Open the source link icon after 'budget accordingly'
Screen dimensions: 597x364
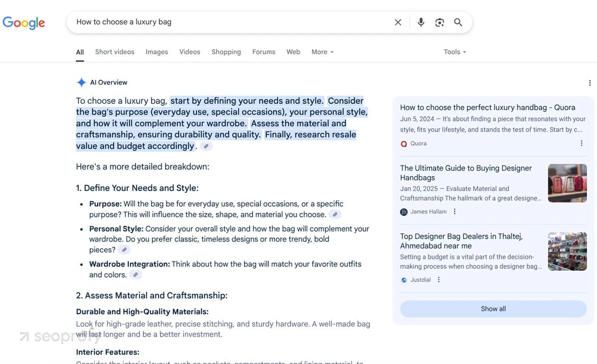point(206,146)
